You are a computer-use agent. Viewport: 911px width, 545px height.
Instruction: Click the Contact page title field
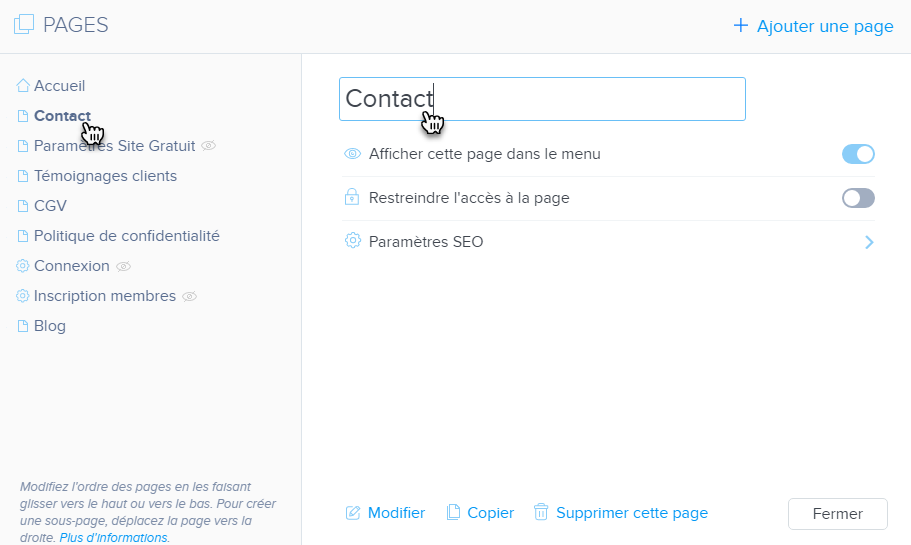[x=542, y=99]
